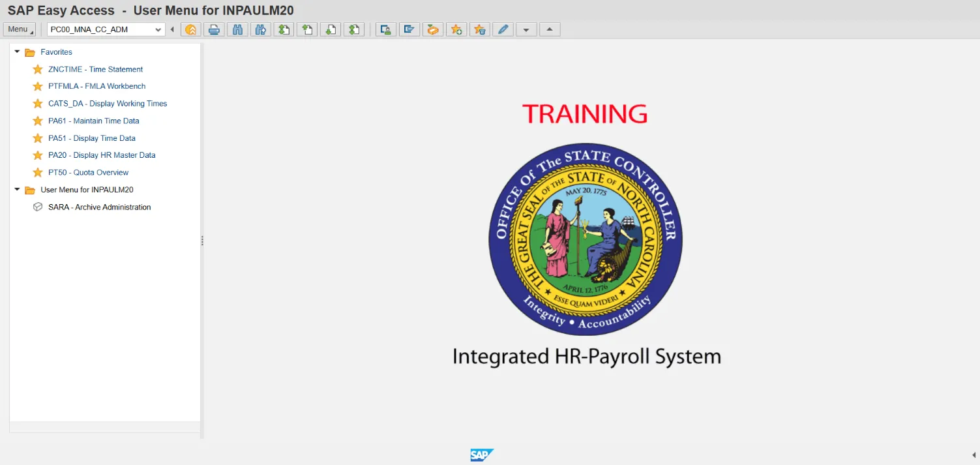Click the Find binoculars icon
Screen dimensions: 980x465
click(x=237, y=30)
